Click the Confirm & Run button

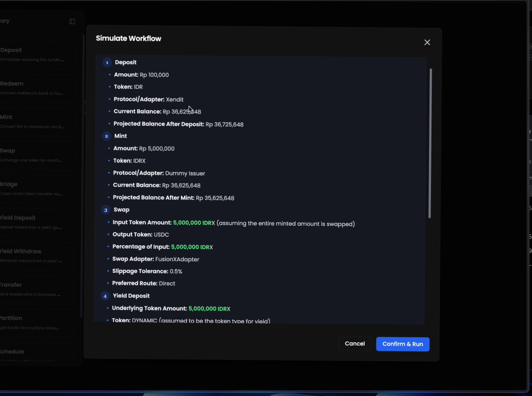[403, 344]
